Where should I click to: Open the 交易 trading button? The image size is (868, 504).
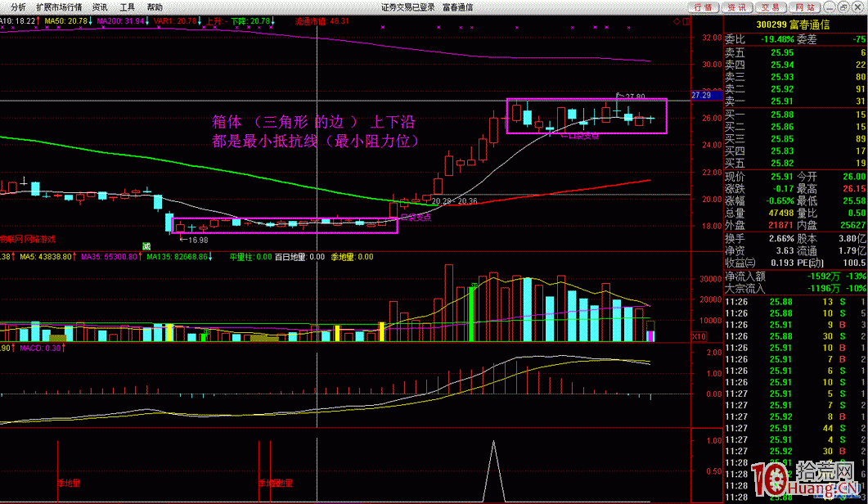point(771,7)
